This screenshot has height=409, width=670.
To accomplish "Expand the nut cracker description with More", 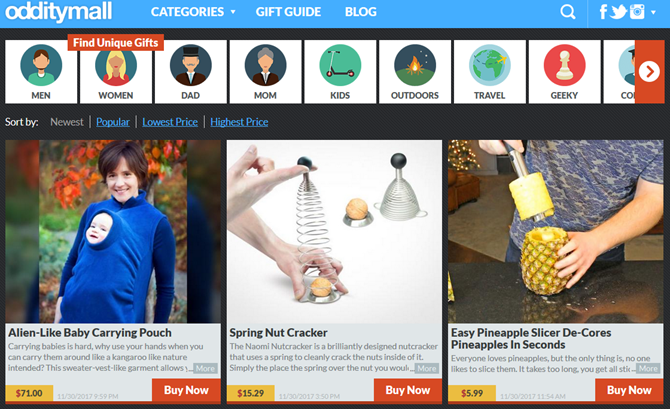I will tap(426, 368).
